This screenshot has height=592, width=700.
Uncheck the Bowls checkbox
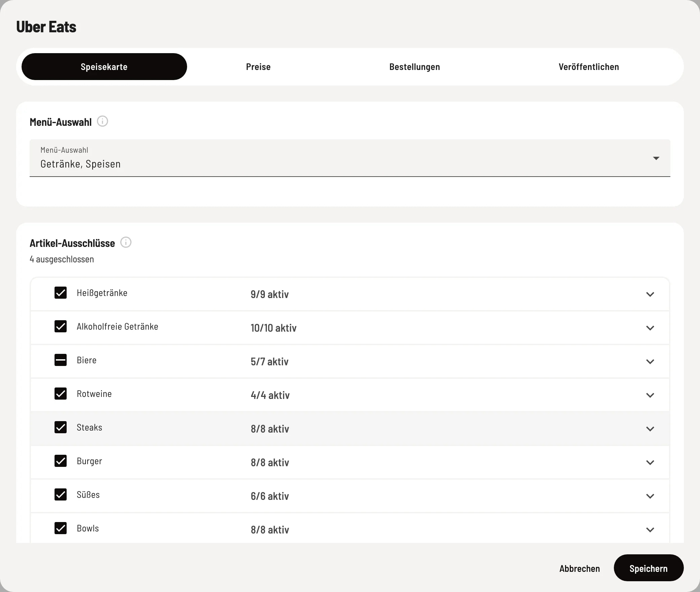[61, 528]
